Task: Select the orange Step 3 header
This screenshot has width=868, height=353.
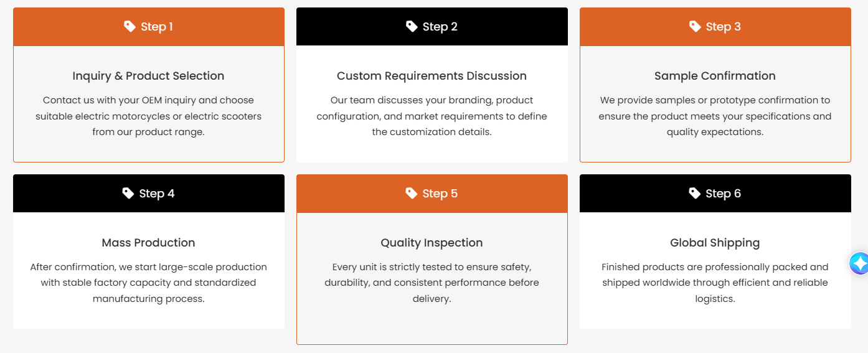Action: click(715, 27)
